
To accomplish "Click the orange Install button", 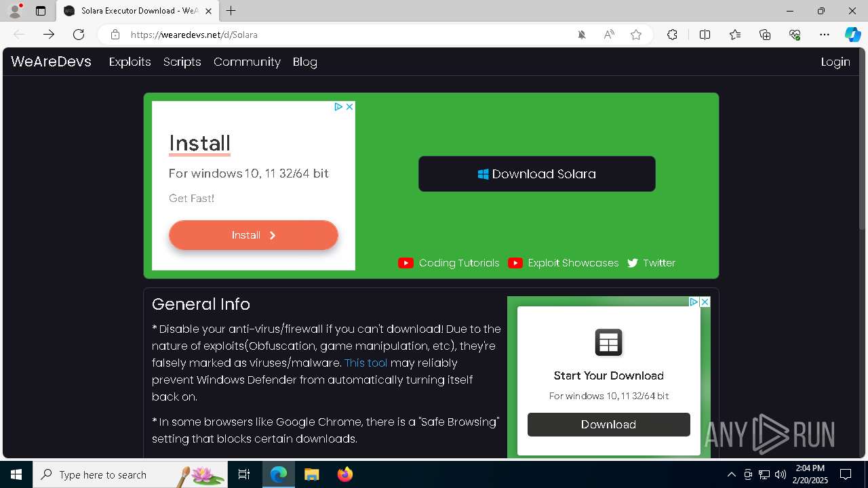I will click(x=254, y=235).
